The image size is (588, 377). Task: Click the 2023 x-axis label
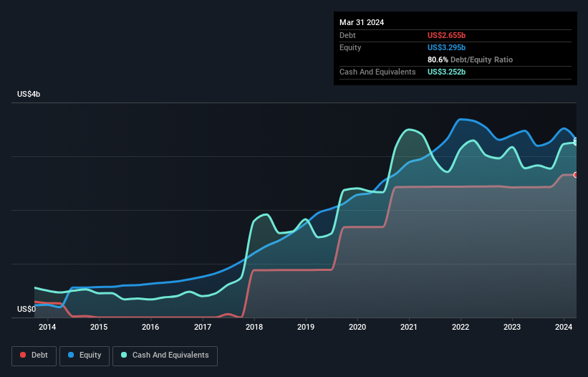click(512, 327)
